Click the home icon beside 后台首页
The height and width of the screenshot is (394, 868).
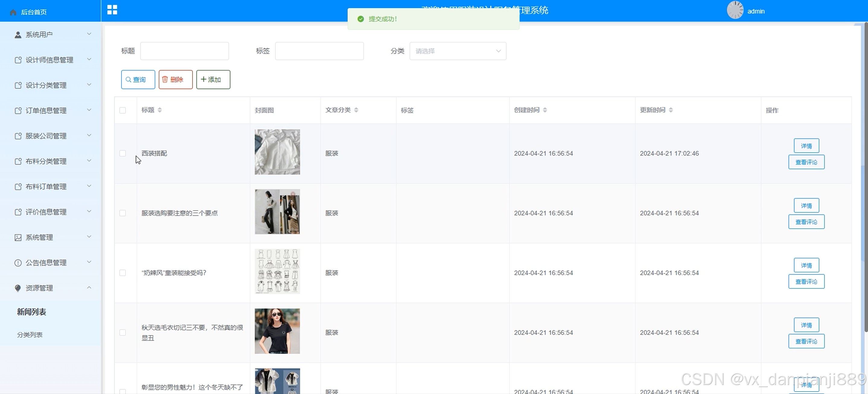point(13,12)
